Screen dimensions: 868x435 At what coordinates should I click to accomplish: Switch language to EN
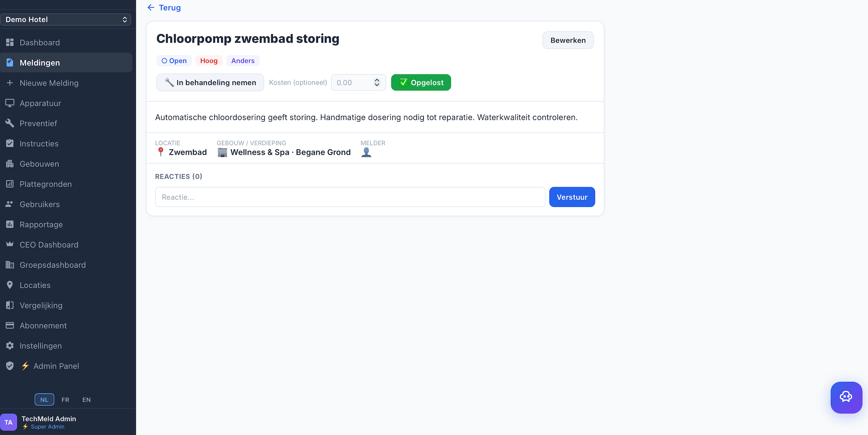[x=86, y=400]
